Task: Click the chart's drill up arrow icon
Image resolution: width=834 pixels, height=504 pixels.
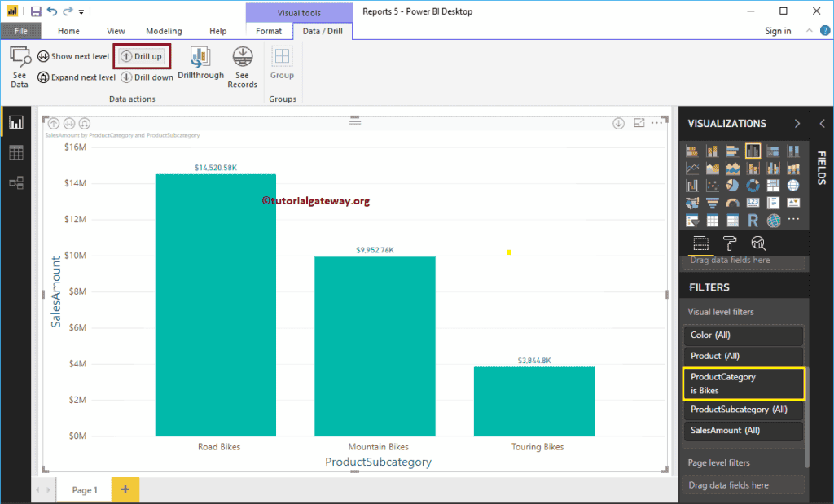Action: 54,123
